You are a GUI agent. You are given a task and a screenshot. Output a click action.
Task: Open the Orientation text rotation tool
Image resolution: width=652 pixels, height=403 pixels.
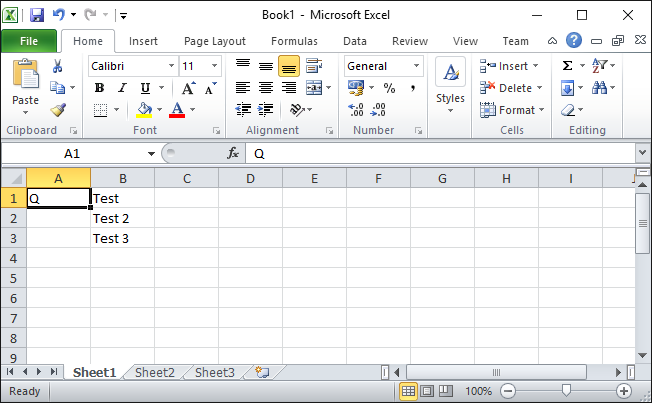297,110
